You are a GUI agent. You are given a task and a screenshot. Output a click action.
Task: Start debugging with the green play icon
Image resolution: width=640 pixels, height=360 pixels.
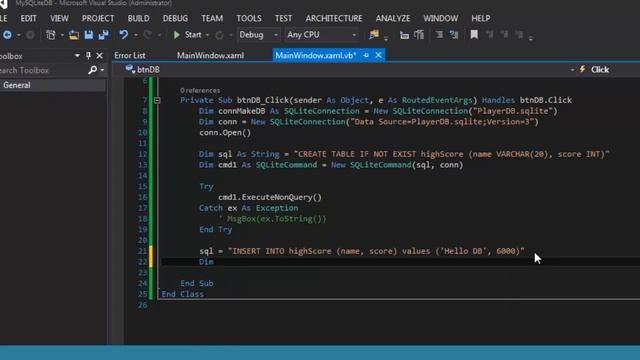(x=176, y=35)
